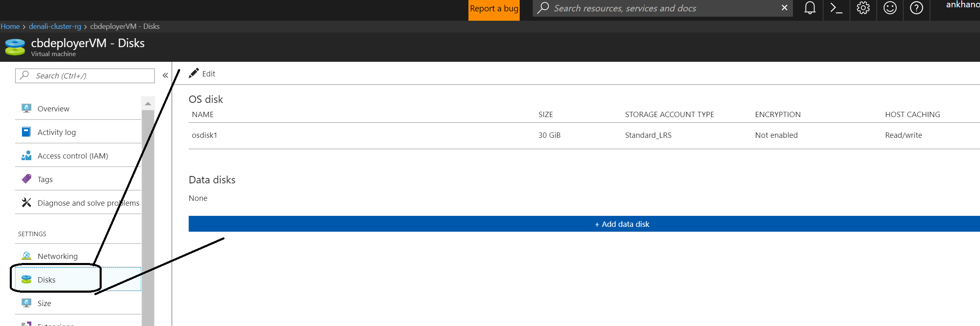Click the Activity log book icon
Screen dimensions: 980x326
26,132
